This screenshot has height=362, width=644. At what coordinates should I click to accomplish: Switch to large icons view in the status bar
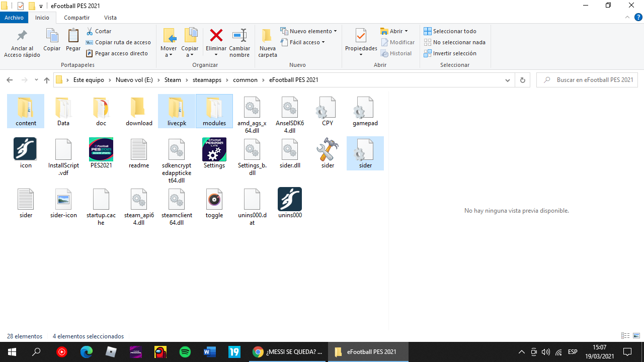tap(636, 336)
